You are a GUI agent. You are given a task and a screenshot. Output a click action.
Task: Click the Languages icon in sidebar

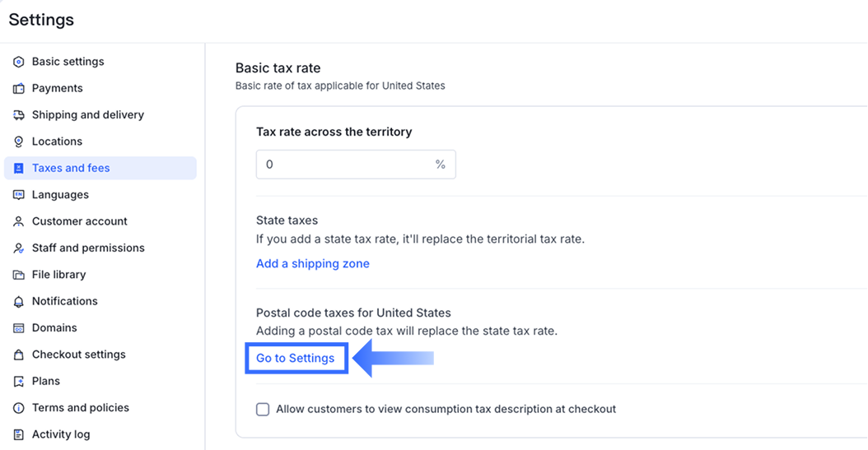coord(19,195)
